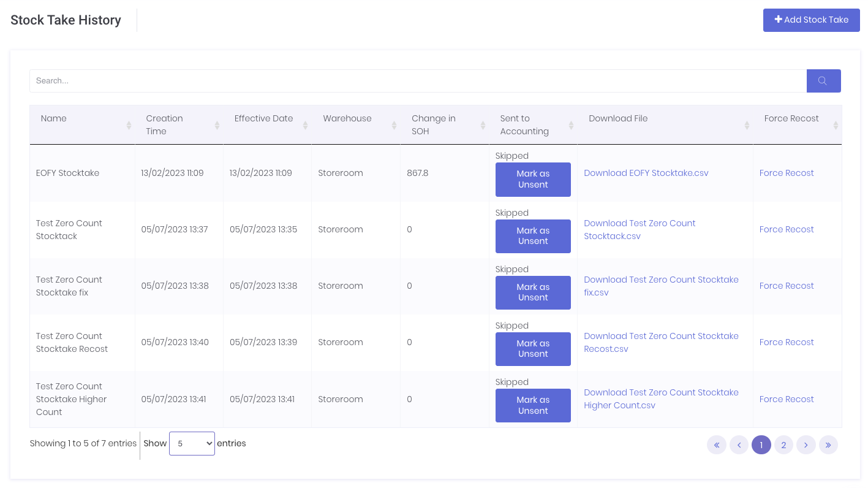Open the entries-per-page dropdown

(192, 443)
